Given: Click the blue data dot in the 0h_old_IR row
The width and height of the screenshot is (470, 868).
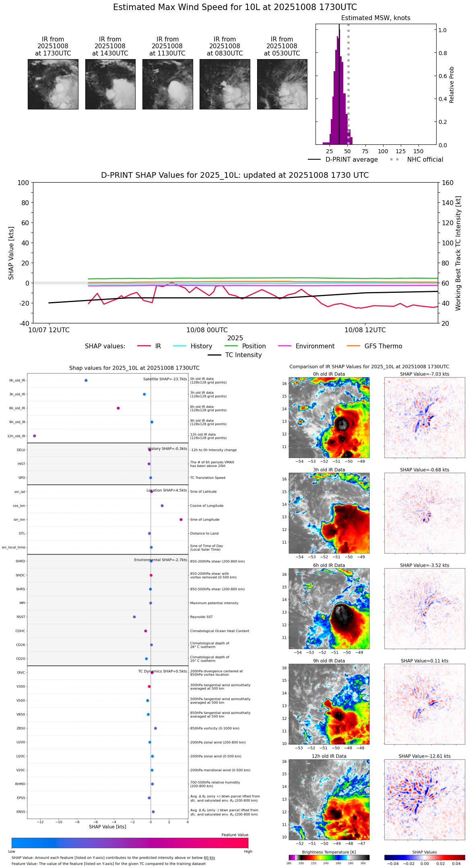Looking at the screenshot, I should coord(86,381).
